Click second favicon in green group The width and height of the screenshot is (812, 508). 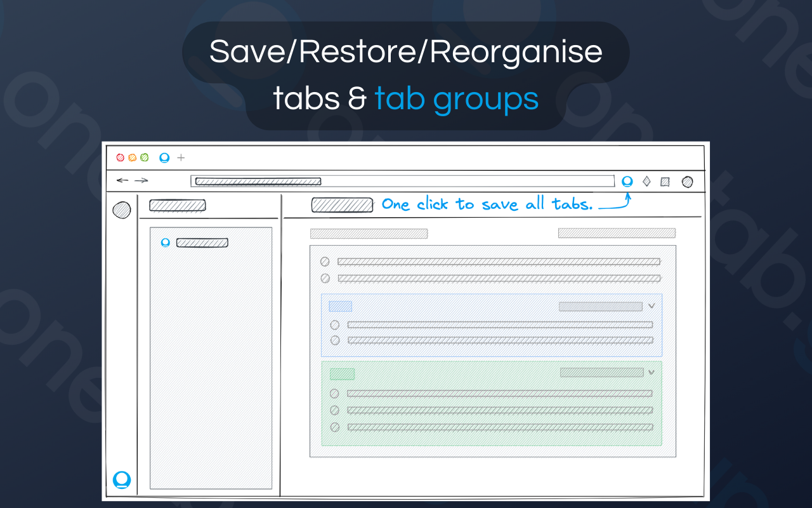point(334,410)
